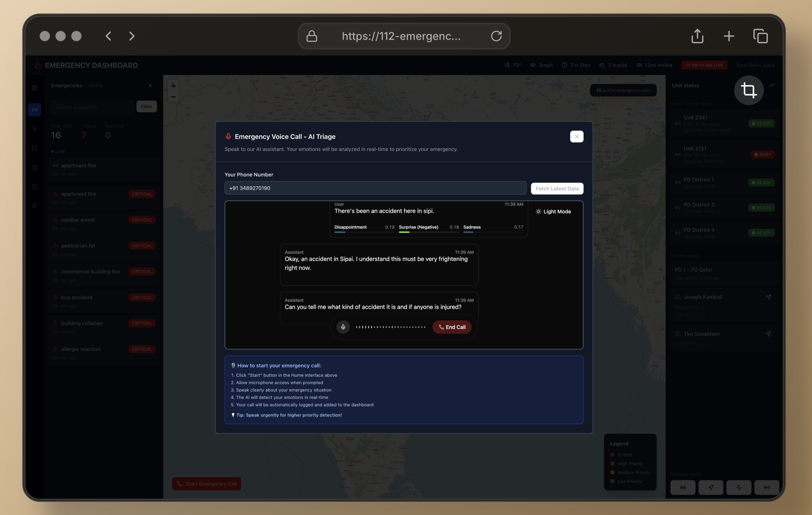The height and width of the screenshot is (515, 812).
Task: Click browser share icon
Action: [x=697, y=36]
